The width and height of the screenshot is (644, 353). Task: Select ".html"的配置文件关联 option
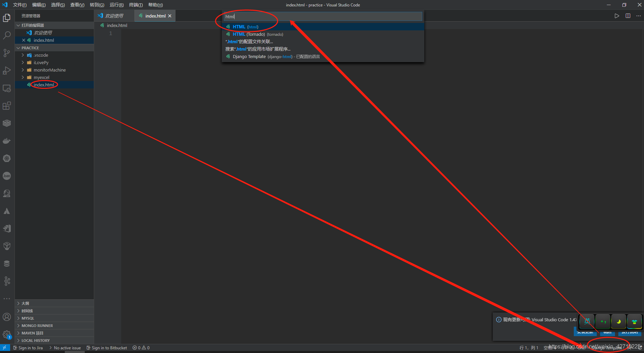323,42
